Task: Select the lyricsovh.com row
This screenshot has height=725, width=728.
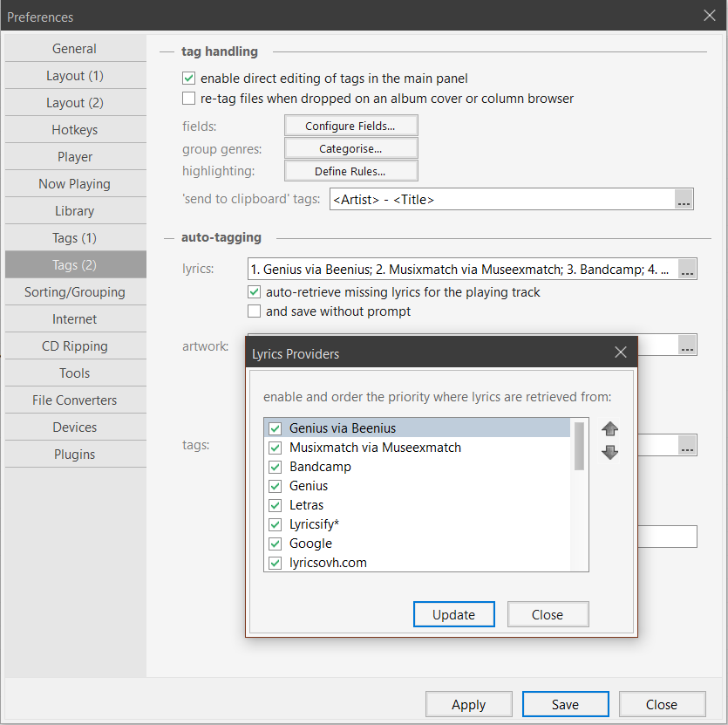Action: click(417, 563)
